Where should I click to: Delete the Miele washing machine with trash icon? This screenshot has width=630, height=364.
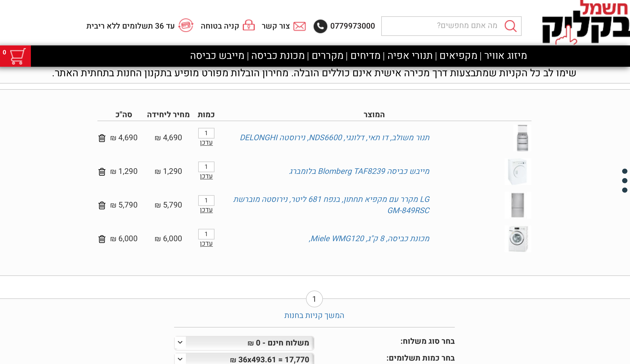pos(102,239)
